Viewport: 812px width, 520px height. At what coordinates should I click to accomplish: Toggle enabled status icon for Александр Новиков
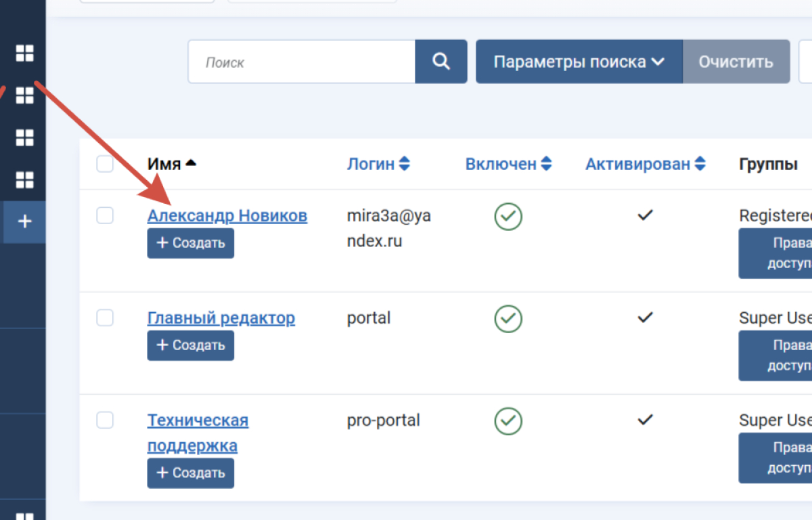pos(508,216)
